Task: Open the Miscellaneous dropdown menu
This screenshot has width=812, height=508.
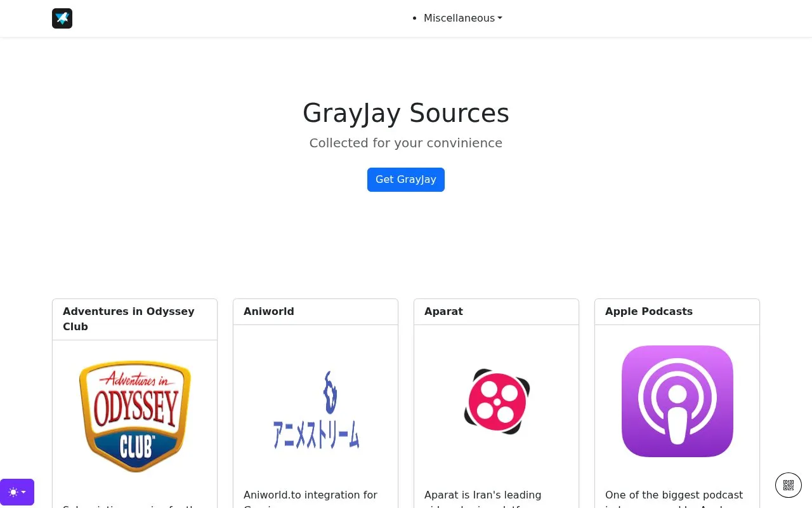Action: [463, 18]
